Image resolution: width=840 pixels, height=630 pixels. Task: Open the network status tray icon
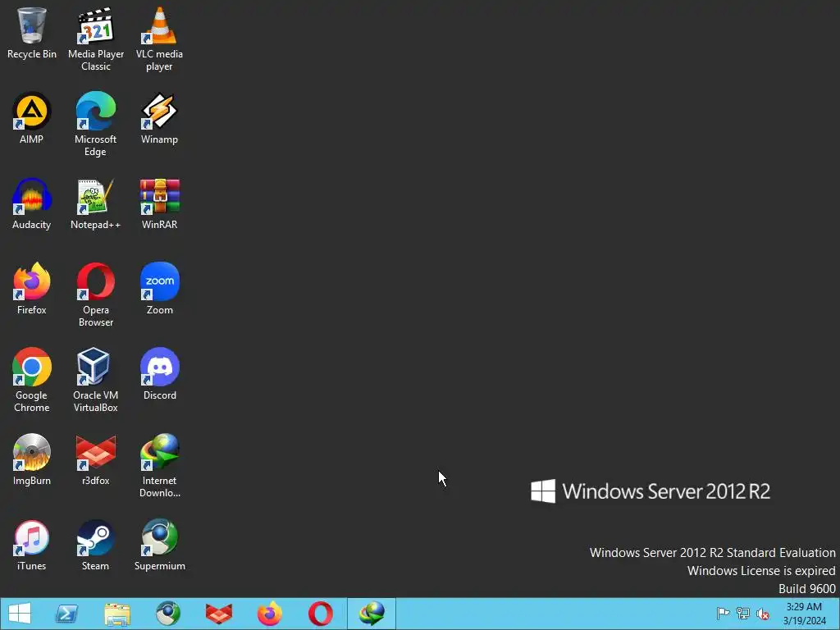(743, 614)
